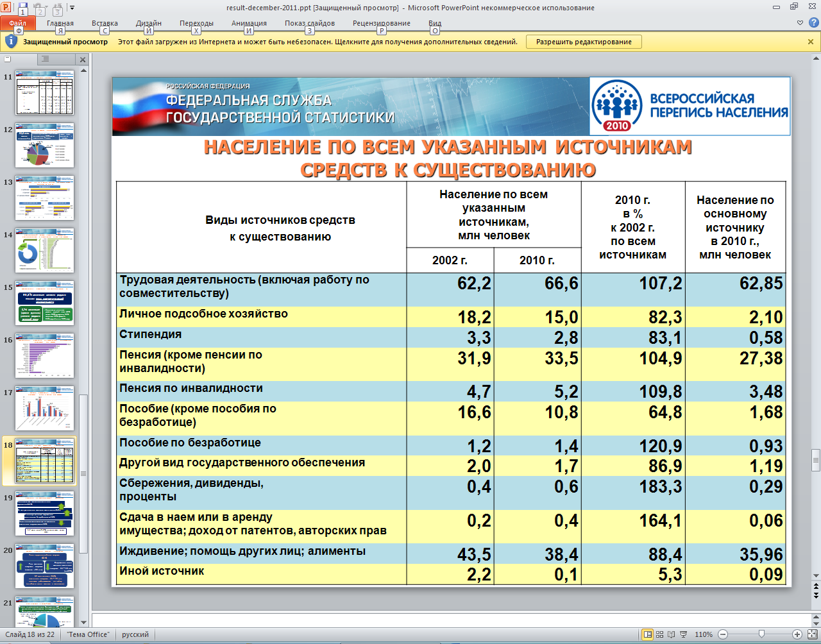Click the Защищенный просмотр message text
The image size is (821, 644).
pyautogui.click(x=65, y=42)
